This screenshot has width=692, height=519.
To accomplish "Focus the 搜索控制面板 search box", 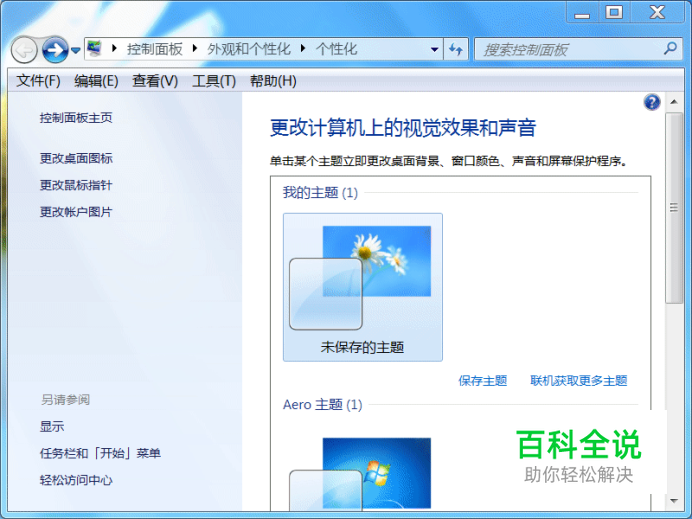I will (x=569, y=49).
